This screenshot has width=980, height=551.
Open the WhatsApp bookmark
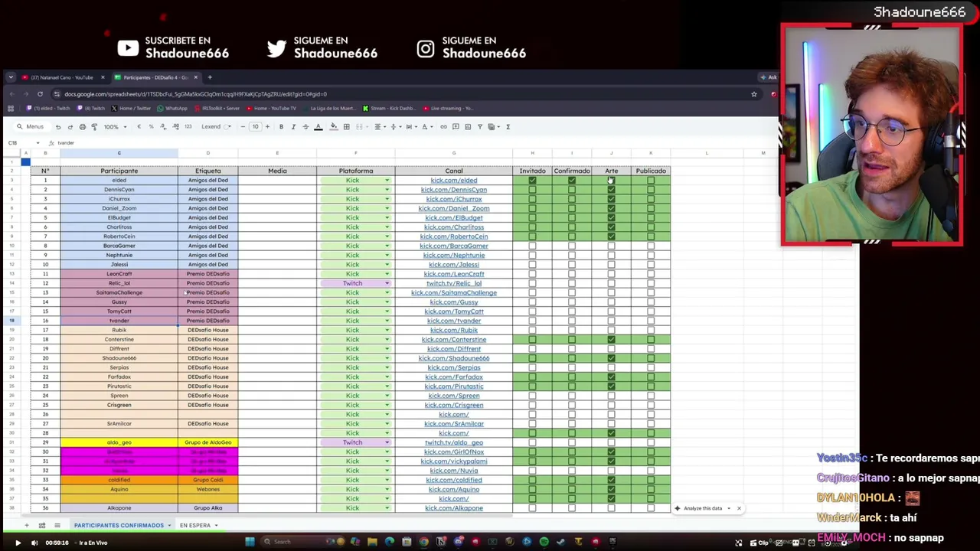point(172,109)
